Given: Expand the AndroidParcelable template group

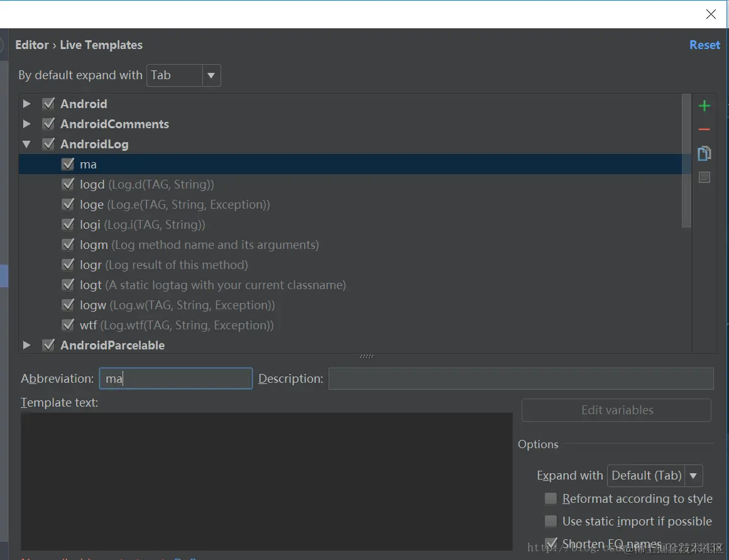Looking at the screenshot, I should (26, 345).
